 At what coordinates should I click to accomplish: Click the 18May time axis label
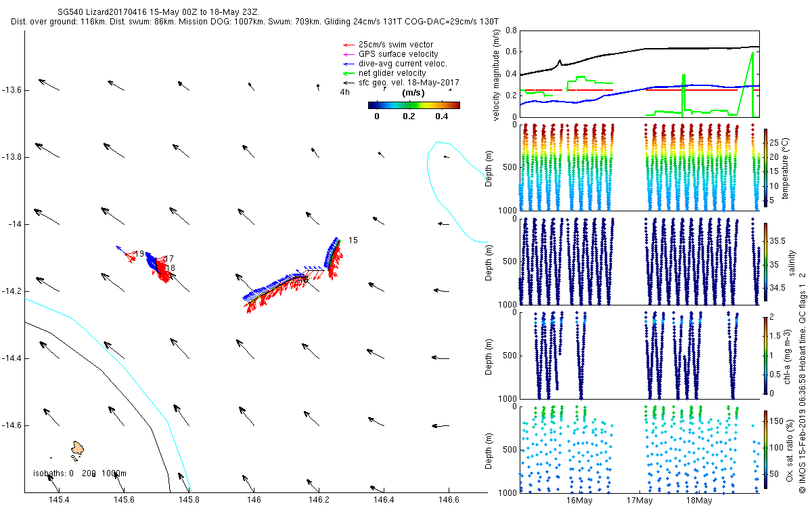point(698,501)
